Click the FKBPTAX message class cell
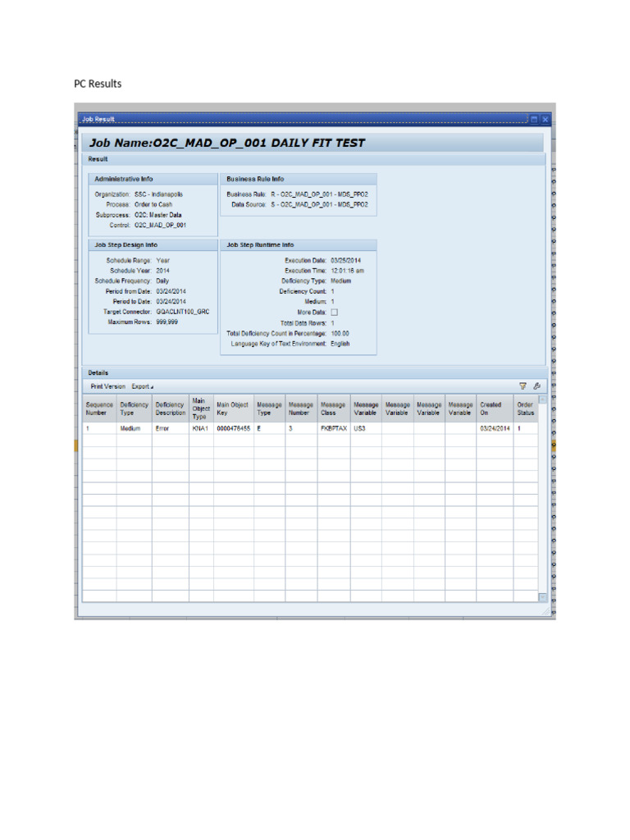Screen dimensions: 630x840 coord(334,428)
